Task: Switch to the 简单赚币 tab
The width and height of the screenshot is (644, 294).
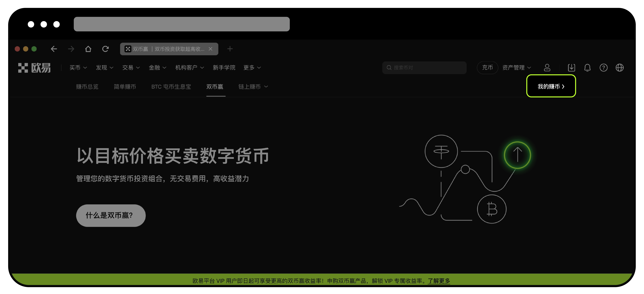Action: tap(125, 87)
